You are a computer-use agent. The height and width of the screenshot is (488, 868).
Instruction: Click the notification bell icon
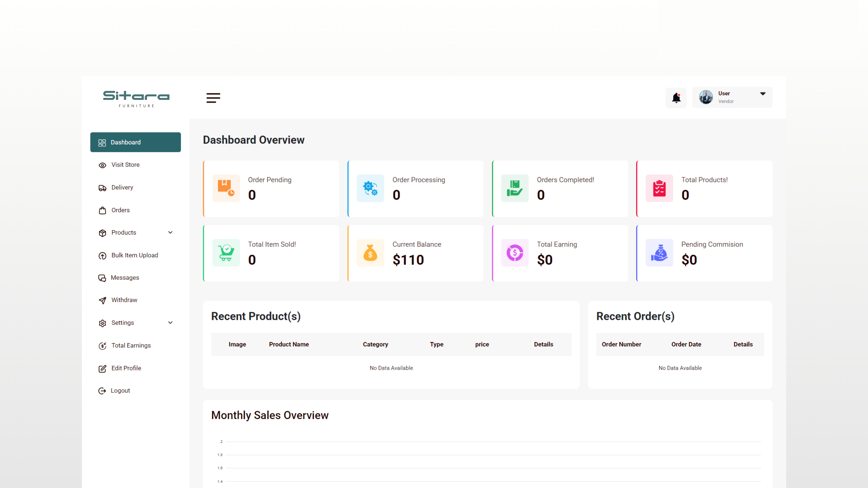pos(676,98)
